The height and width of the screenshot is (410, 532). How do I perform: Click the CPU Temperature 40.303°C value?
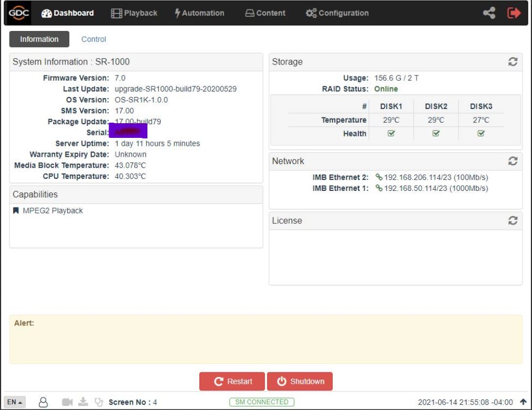[x=130, y=176]
